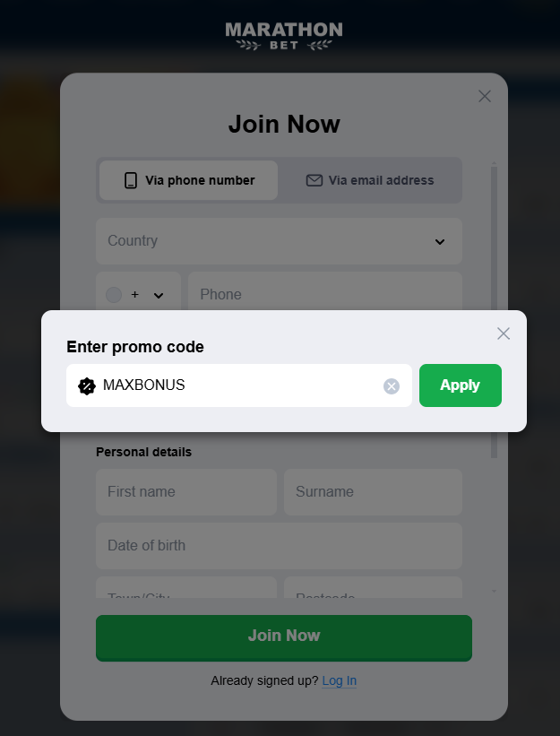Click the First name input field
The image size is (560, 736).
click(x=185, y=491)
